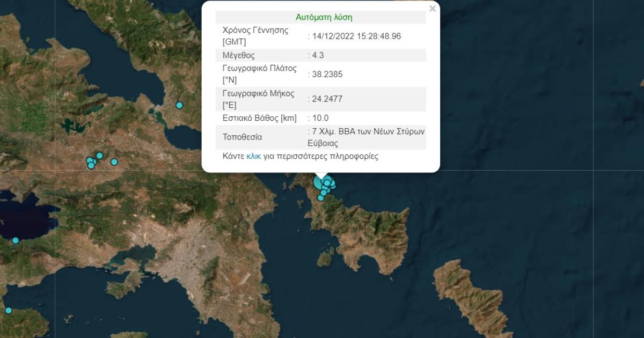Viewport: 644px width, 338px height.
Task: Click the marker on the gulf's southern shore
Action: coord(16,240)
